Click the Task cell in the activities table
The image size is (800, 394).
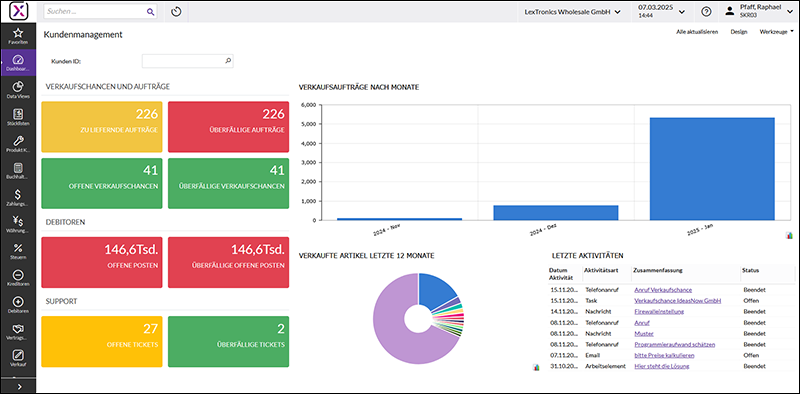(591, 301)
